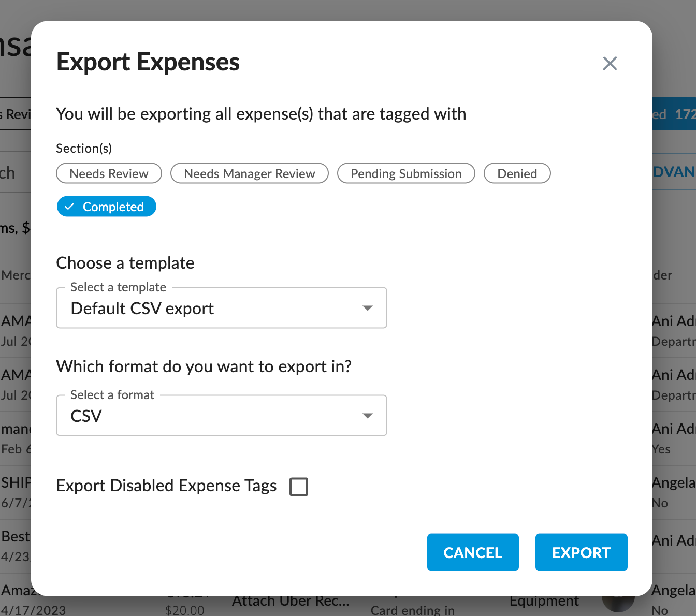
Task: Close the Export Expenses dialog
Action: coord(610,63)
